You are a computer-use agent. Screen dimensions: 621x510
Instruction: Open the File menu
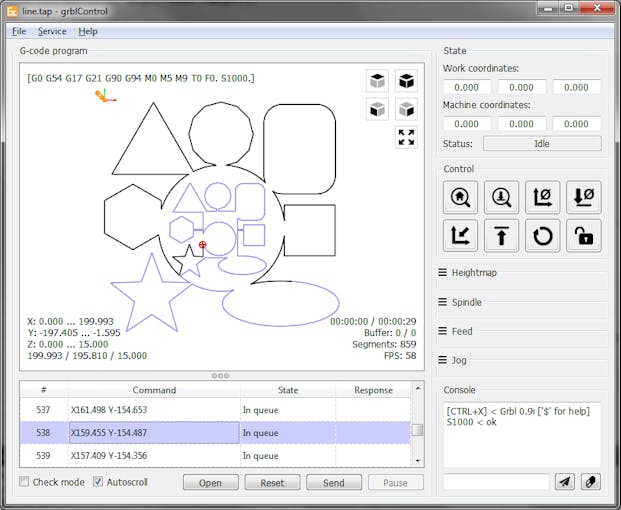click(x=19, y=31)
